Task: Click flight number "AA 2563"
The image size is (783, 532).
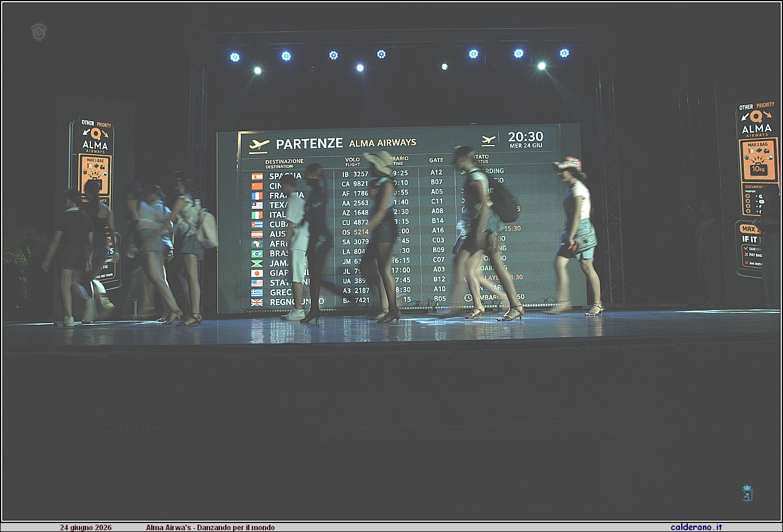Action: click(355, 203)
